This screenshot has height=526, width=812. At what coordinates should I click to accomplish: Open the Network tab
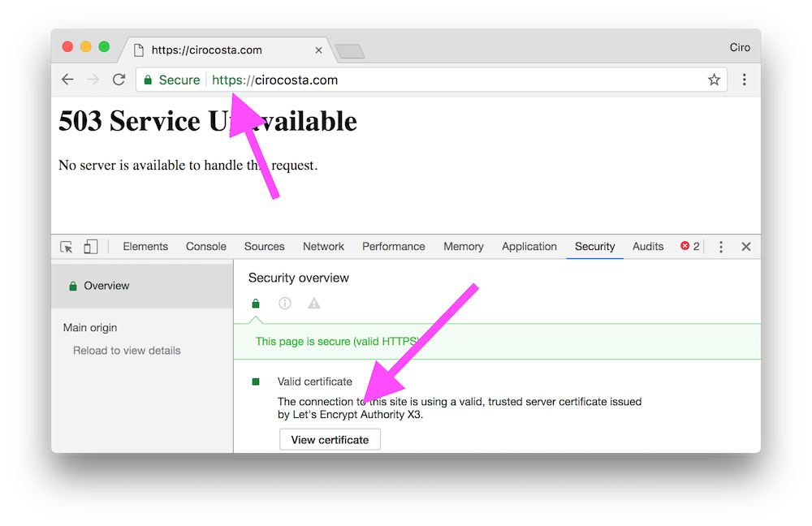tap(323, 247)
